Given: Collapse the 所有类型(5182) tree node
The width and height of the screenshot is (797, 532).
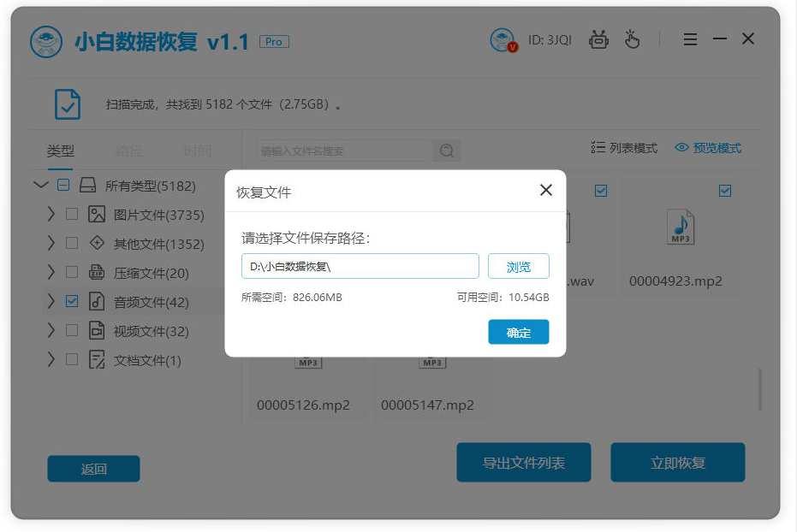Looking at the screenshot, I should click(x=41, y=185).
